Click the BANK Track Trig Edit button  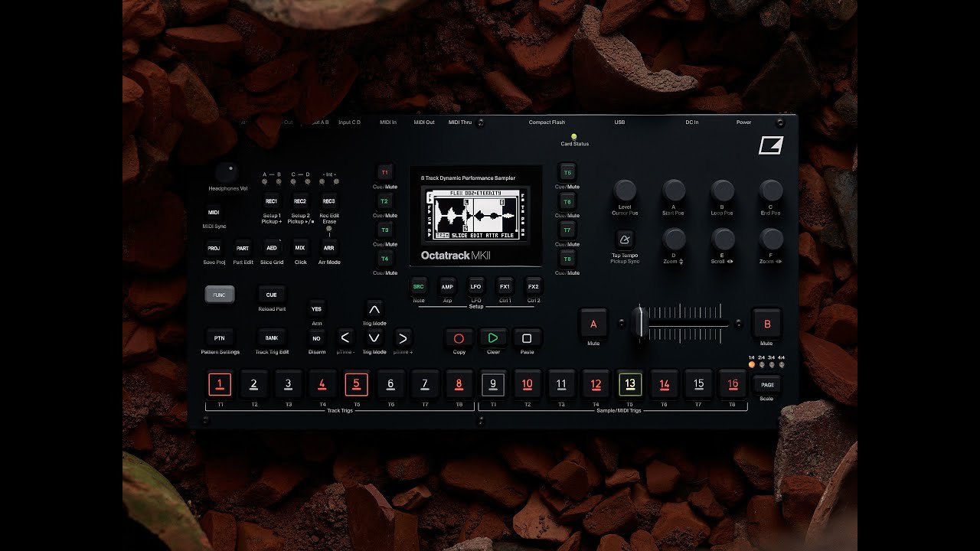coord(271,338)
